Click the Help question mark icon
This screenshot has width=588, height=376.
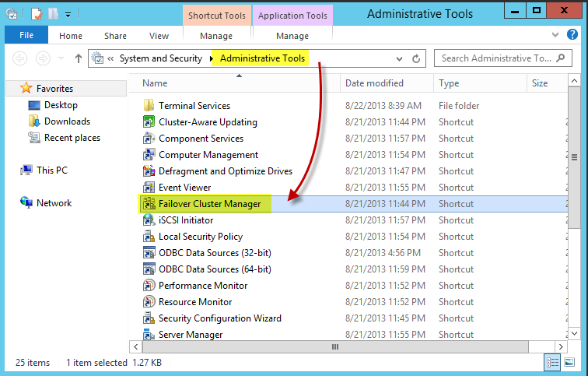pyautogui.click(x=572, y=34)
